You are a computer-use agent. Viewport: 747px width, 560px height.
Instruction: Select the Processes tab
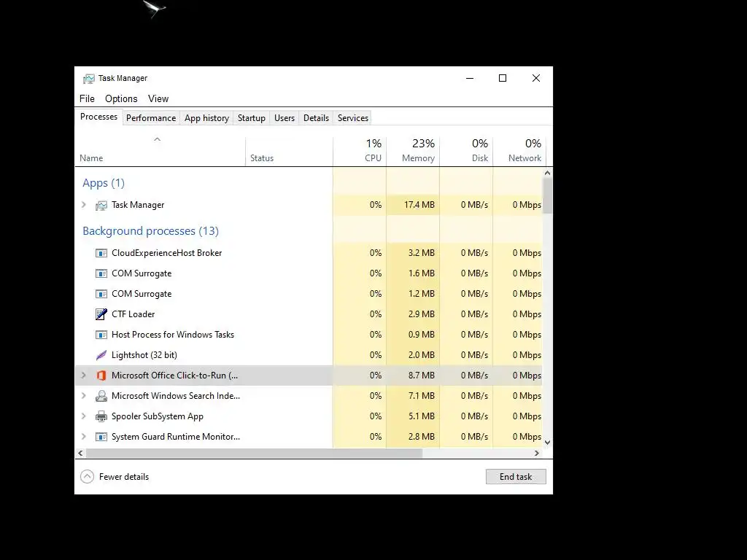(x=98, y=117)
